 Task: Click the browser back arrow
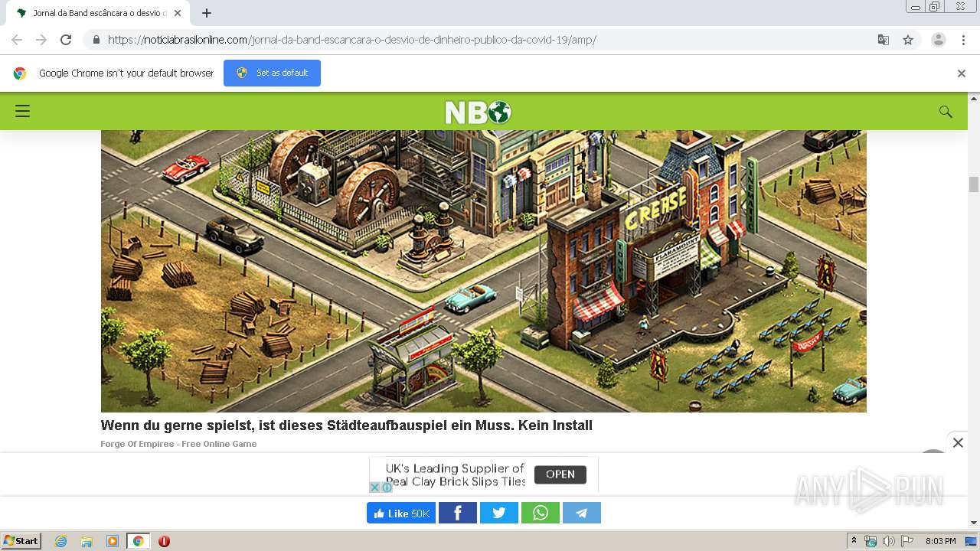17,40
